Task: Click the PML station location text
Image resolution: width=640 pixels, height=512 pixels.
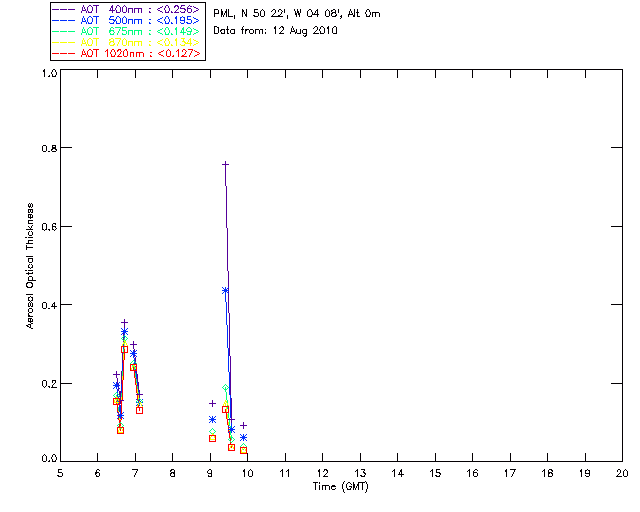Action: (297, 14)
